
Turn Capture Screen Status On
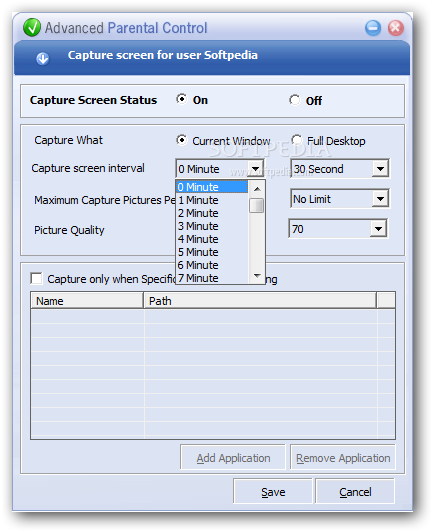point(182,99)
